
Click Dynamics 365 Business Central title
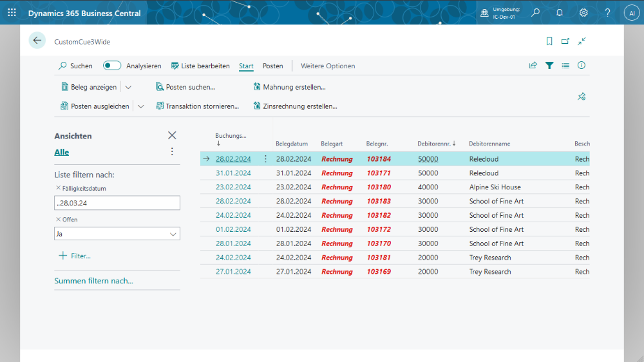[x=84, y=13]
